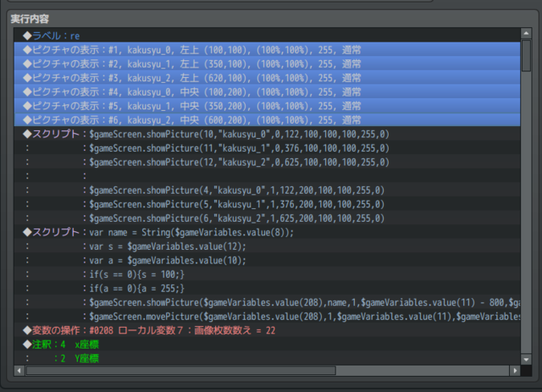Image resolution: width=542 pixels, height=392 pixels.
Task: Select script line showPicture(4,"kakusyu_0"
Action: pos(267,190)
